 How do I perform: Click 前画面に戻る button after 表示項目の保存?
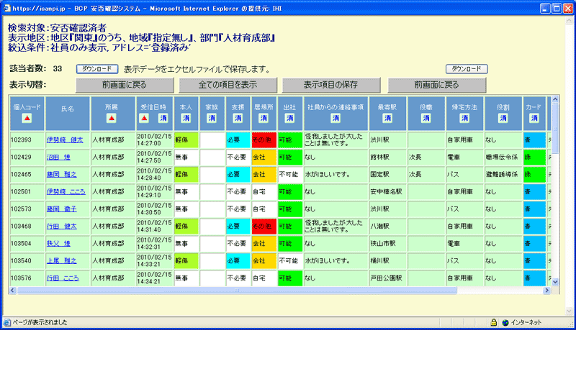[437, 85]
